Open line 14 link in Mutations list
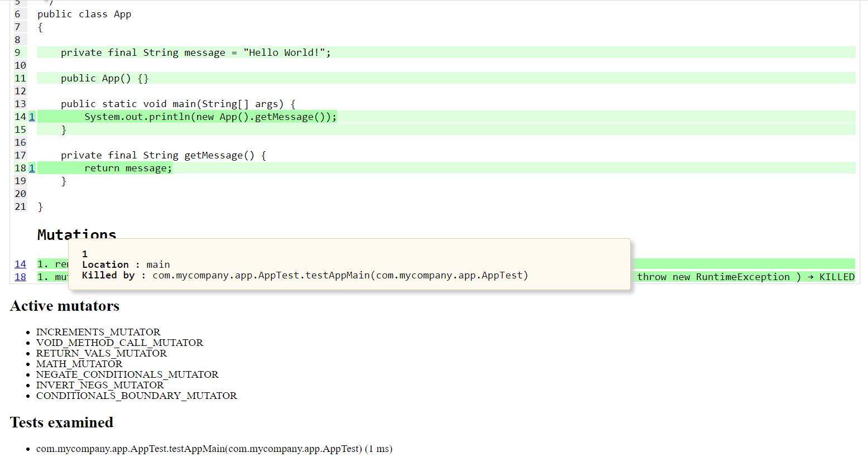The image size is (868, 462). click(x=20, y=264)
